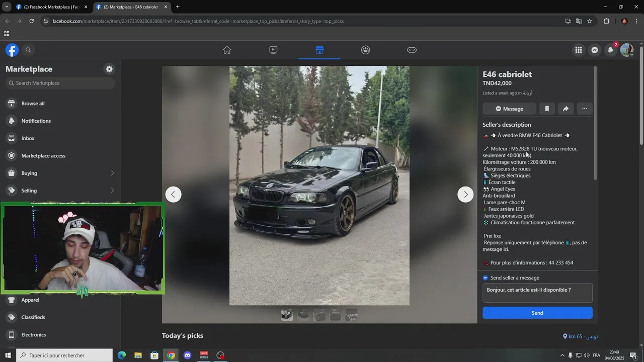Open account profile picture menu
The width and height of the screenshot is (644, 362).
pos(627,50)
